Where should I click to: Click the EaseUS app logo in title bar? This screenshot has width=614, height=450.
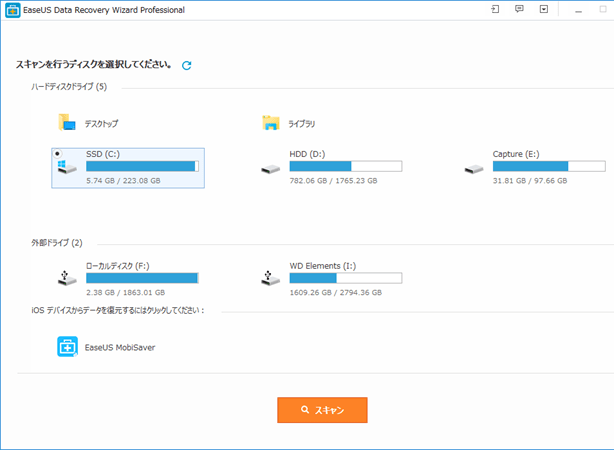(x=13, y=11)
